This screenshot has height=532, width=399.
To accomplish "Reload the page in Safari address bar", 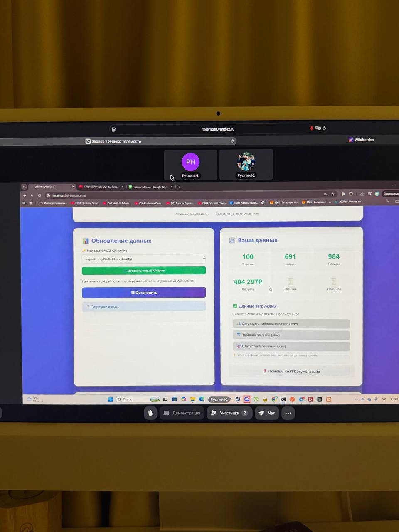I will click(x=325, y=128).
